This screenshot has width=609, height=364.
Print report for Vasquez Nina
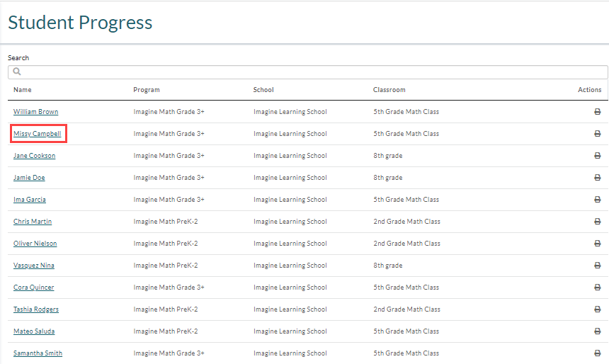point(598,266)
